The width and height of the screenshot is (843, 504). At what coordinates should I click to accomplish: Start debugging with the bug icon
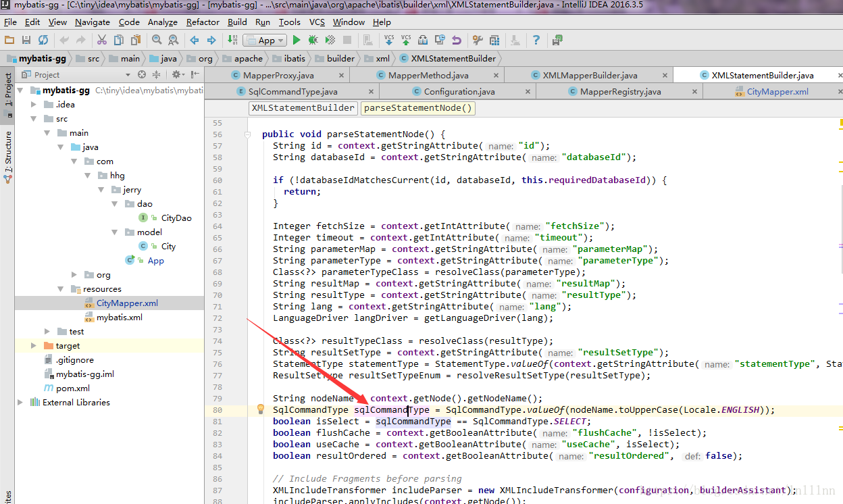pos(313,41)
